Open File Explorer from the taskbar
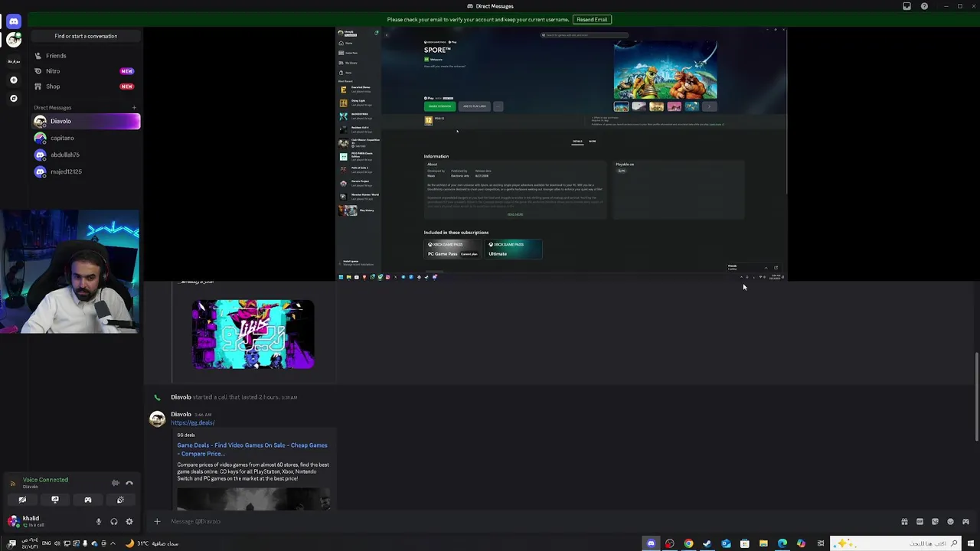 point(763,544)
